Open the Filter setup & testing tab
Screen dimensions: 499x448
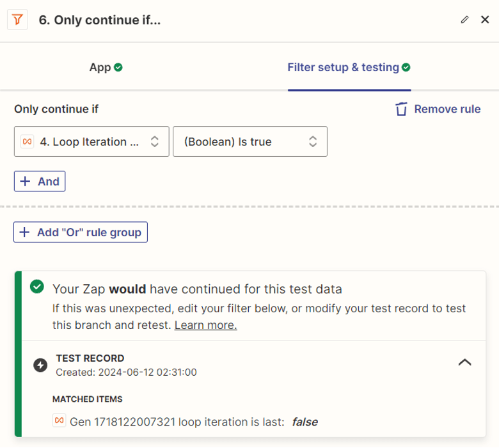(343, 67)
